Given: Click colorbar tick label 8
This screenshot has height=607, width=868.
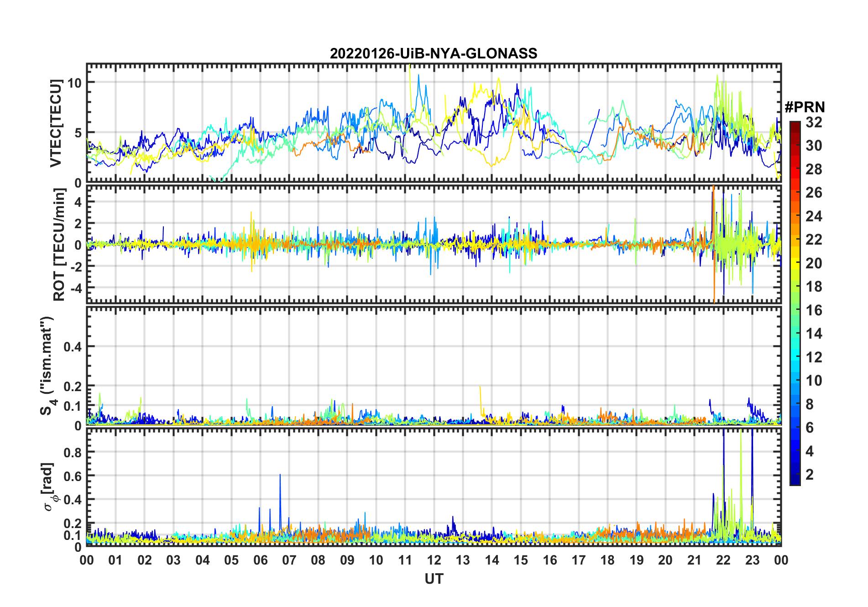Looking at the screenshot, I should [810, 404].
